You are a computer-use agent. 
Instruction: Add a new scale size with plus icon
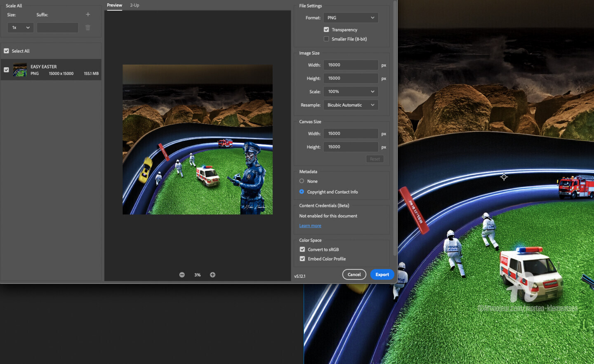pos(88,14)
